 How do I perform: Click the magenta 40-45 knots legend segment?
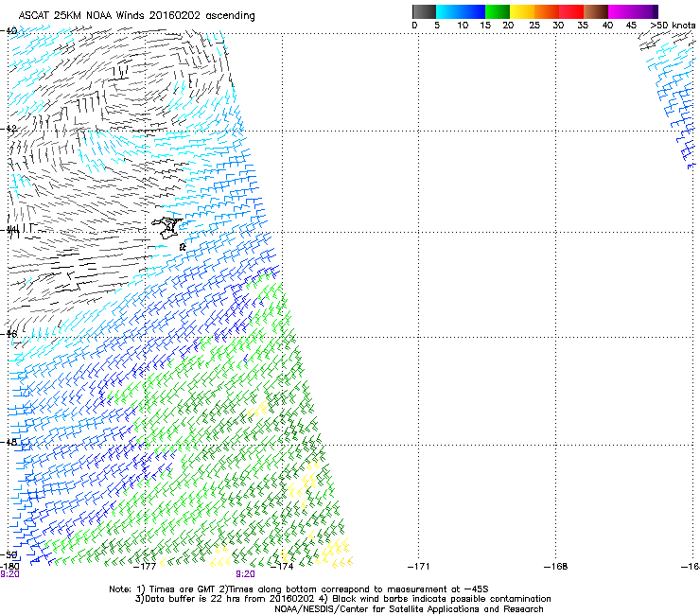(x=621, y=11)
